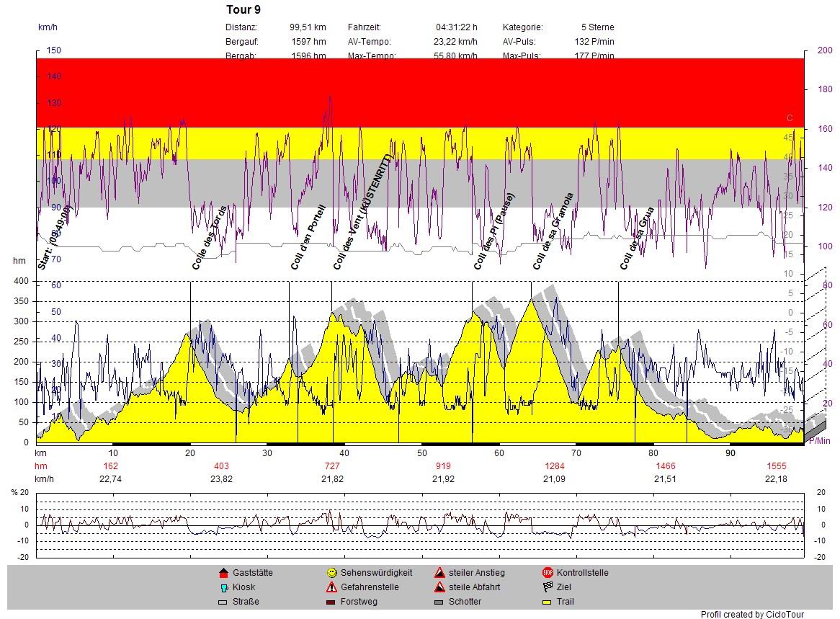Viewport: 840px width, 619px height.
Task: Select the white Straße swatch
Action: [x=223, y=602]
